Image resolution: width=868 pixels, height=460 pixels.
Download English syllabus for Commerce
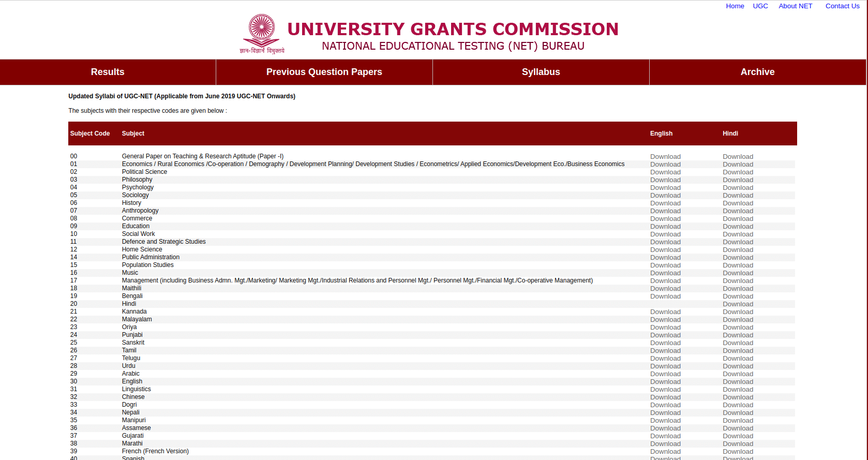click(x=665, y=219)
